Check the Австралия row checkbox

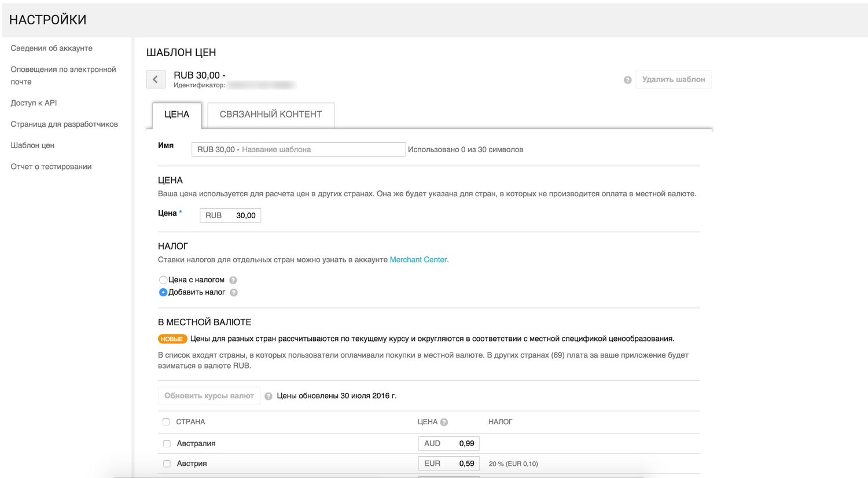pos(167,444)
